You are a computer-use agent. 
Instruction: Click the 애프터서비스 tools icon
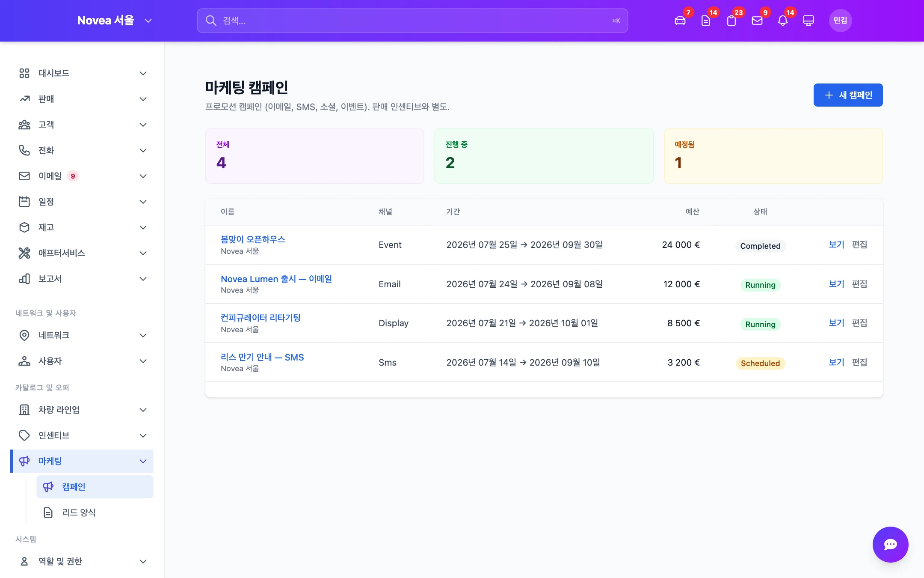click(24, 253)
